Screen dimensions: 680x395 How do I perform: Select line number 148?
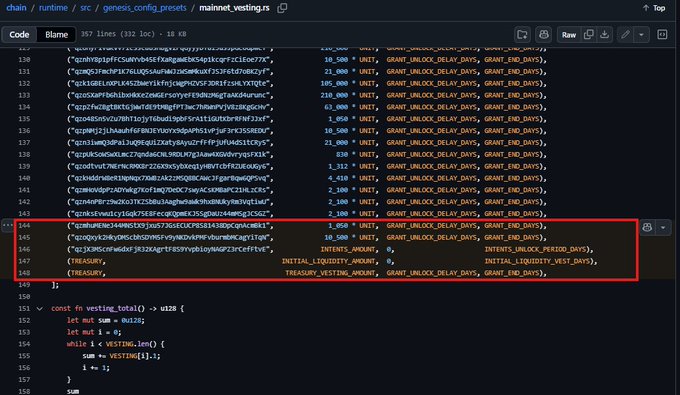coord(24,273)
